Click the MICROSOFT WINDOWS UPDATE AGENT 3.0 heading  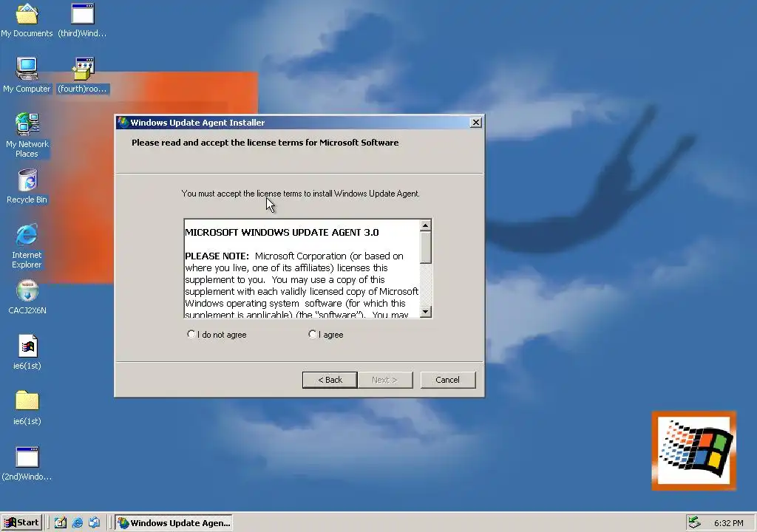(x=282, y=232)
